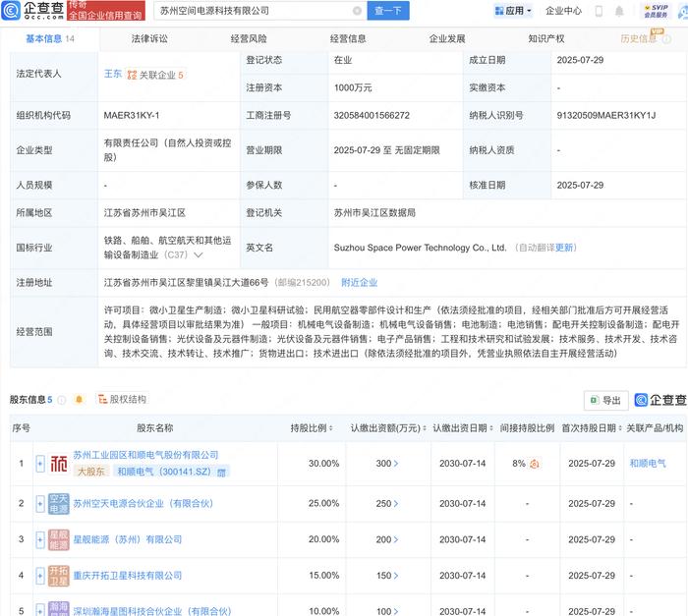Click stock info icon after 300141.SZ
The height and width of the screenshot is (616, 688).
tap(221, 473)
